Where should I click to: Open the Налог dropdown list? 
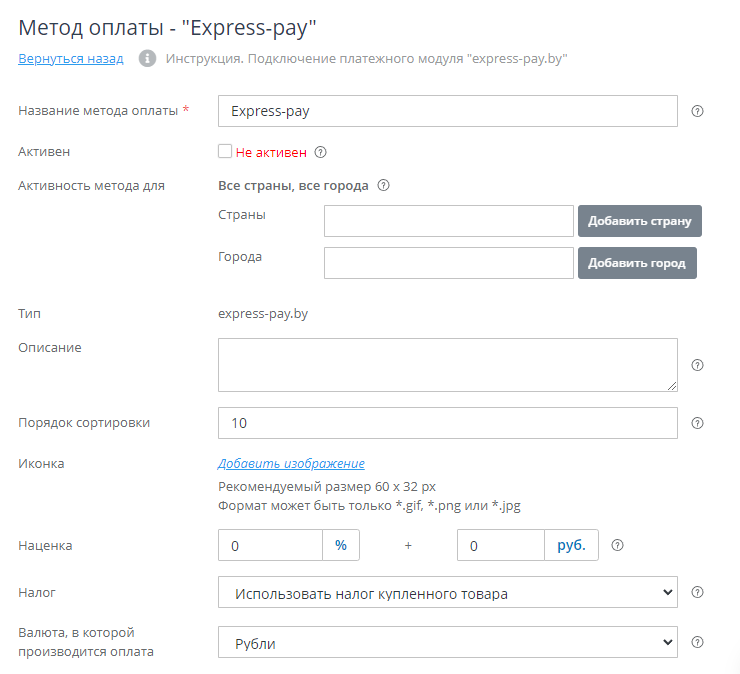[x=447, y=594]
